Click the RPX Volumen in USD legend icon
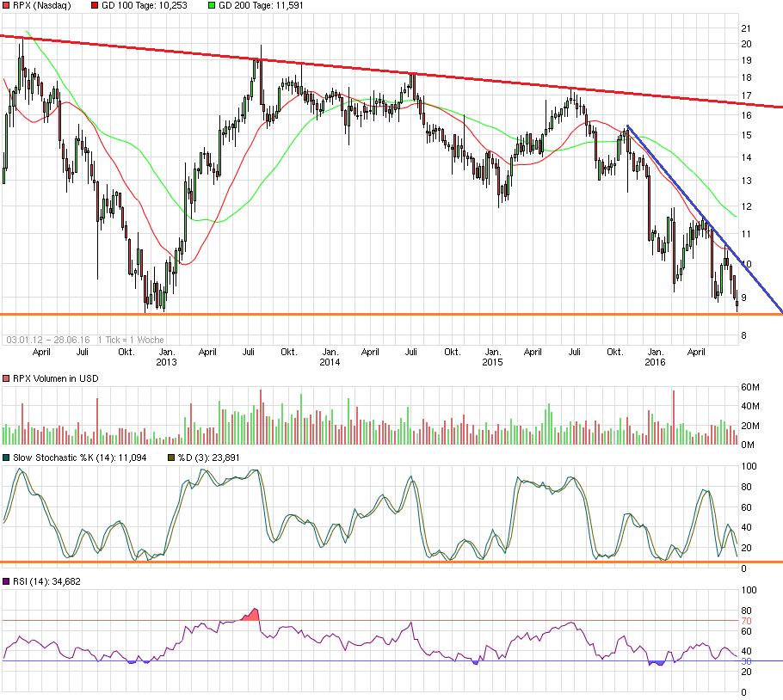This screenshot has width=783, height=700. (7, 378)
